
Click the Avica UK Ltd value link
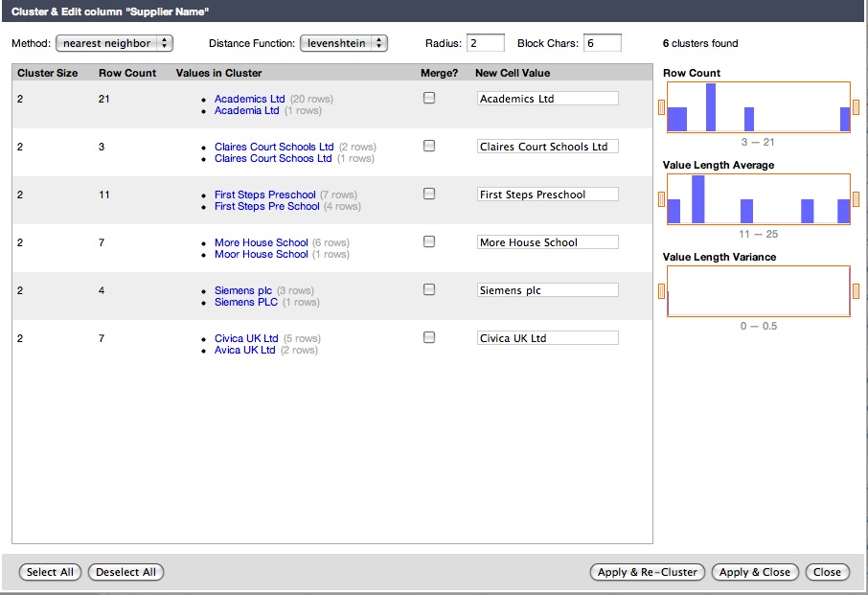[244, 350]
